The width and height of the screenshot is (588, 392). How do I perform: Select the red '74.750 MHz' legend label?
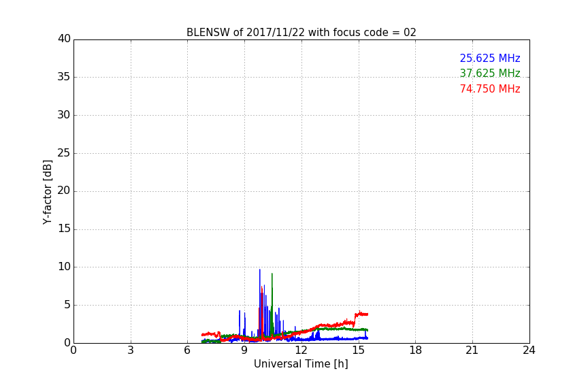(x=490, y=89)
